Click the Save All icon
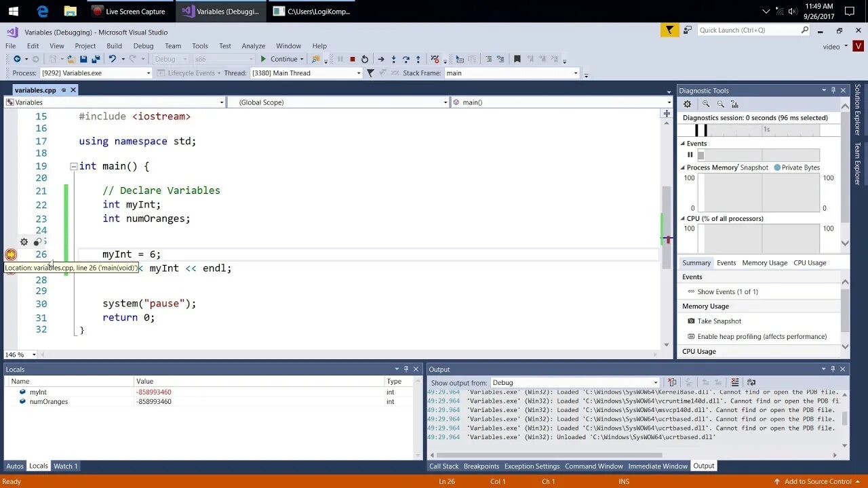The image size is (868, 488). (x=96, y=59)
